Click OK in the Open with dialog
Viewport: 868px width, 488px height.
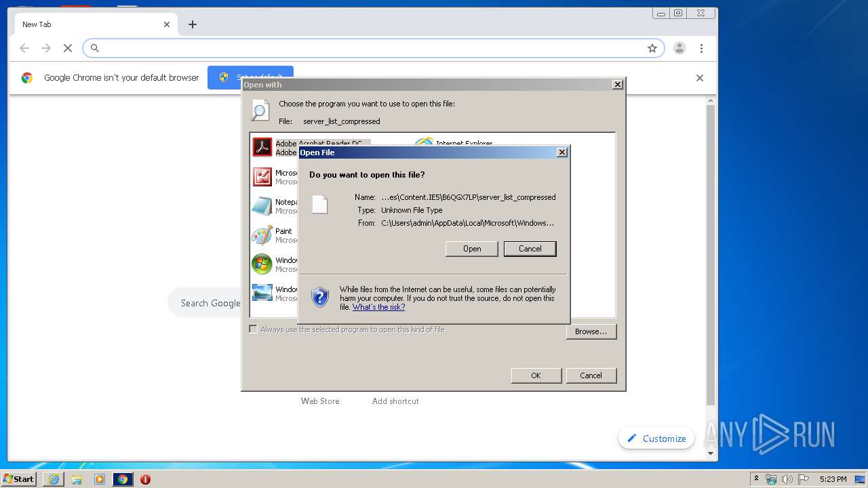536,375
